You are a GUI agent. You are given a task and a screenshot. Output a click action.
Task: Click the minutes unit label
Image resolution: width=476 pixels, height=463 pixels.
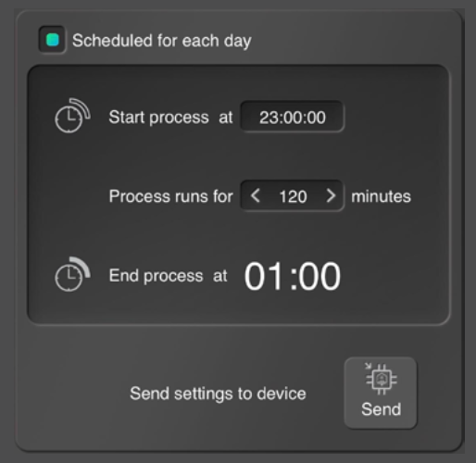pos(381,196)
